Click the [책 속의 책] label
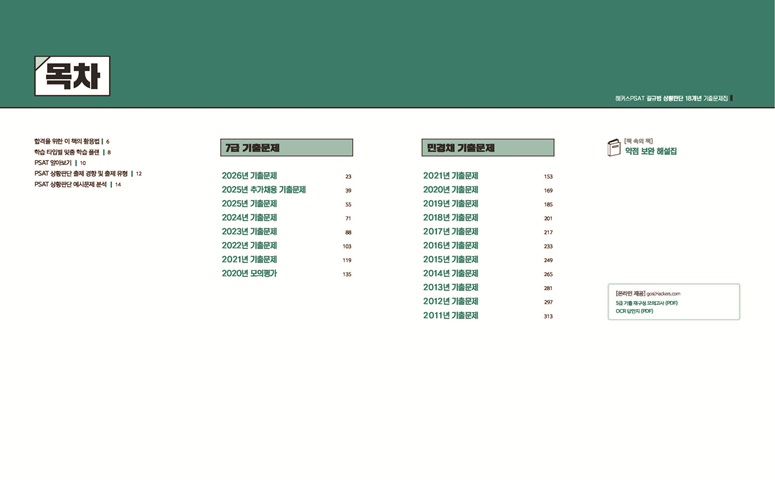The height and width of the screenshot is (480, 775). [638, 141]
